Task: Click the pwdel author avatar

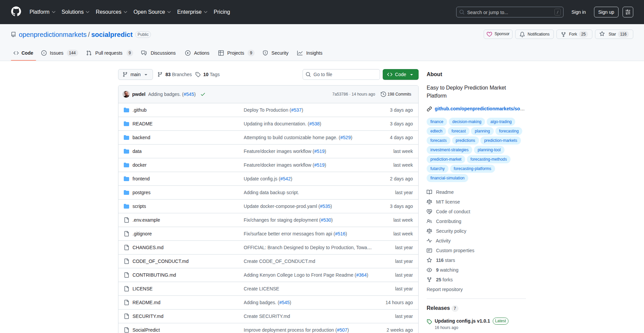Action: click(126, 94)
